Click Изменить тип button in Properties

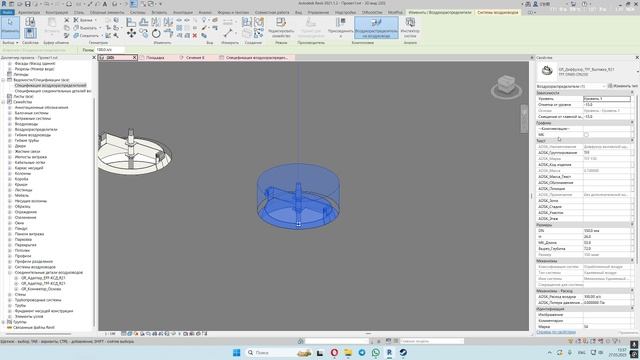[x=623, y=86]
